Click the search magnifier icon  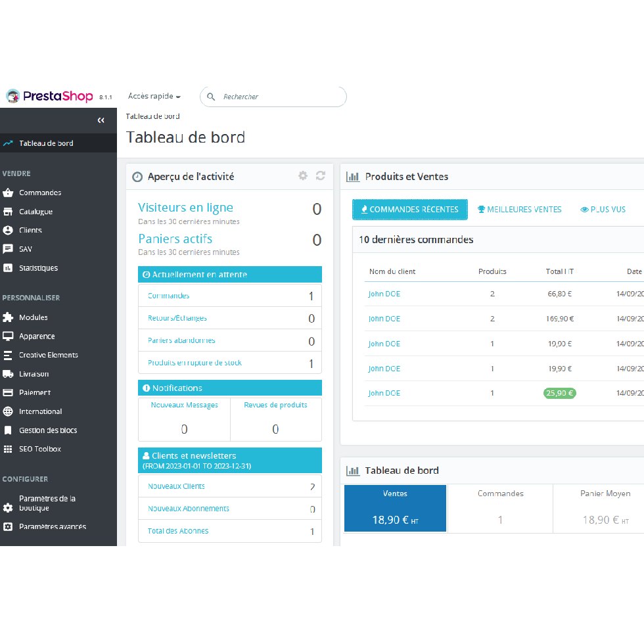[x=211, y=97]
